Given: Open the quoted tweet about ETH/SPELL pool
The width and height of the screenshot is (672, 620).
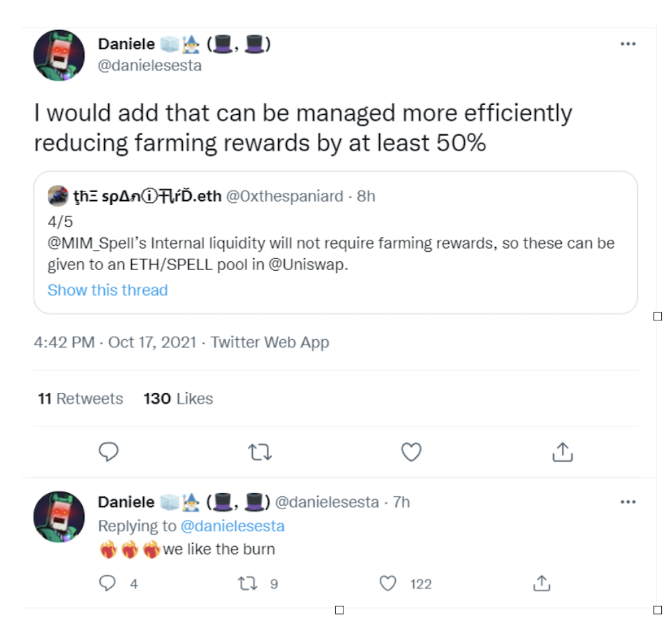Looking at the screenshot, I should coord(335,242).
